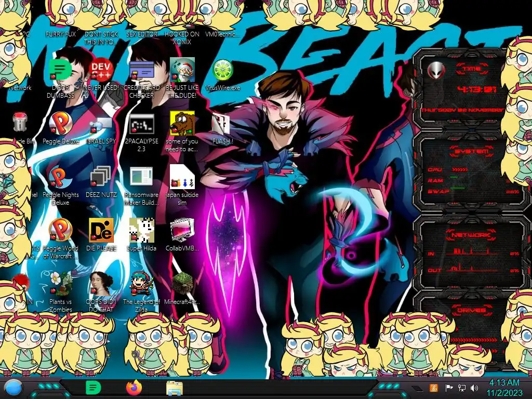Launch Firefox from the taskbar
This screenshot has width=532, height=399.
point(134,388)
